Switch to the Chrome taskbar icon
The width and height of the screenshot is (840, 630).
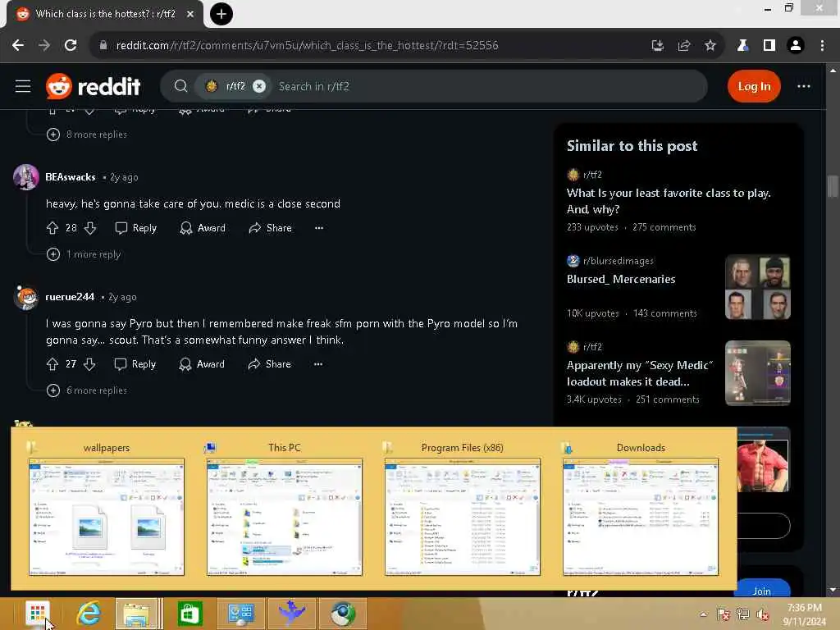(343, 614)
